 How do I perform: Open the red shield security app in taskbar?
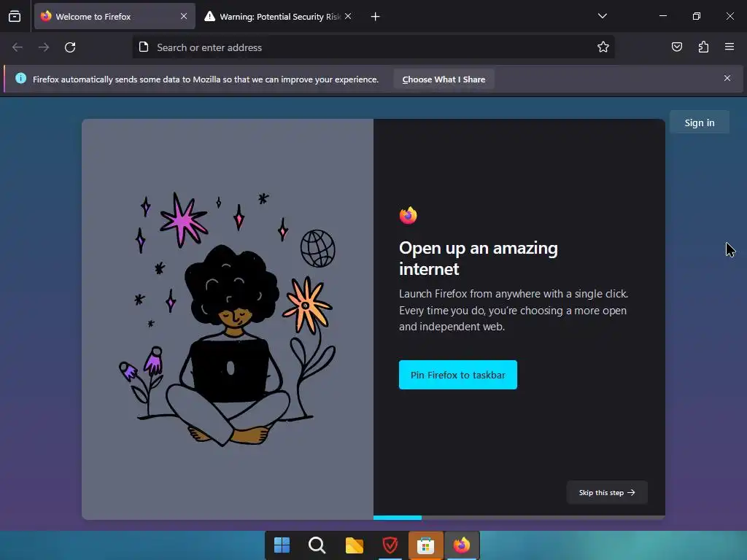390,545
